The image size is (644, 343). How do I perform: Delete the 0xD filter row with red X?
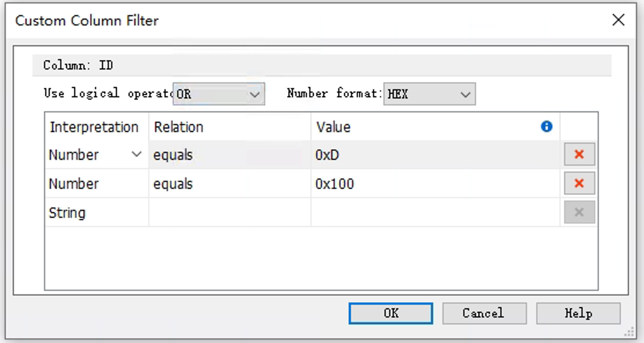point(579,154)
